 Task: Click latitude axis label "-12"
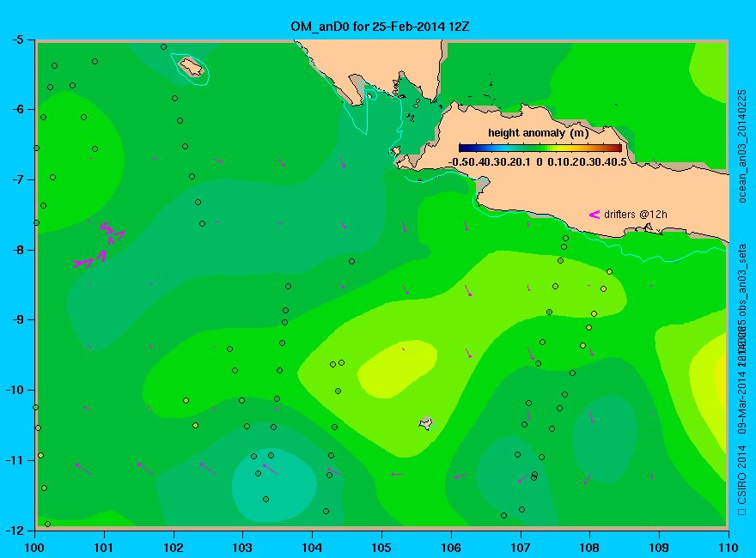click(x=15, y=530)
